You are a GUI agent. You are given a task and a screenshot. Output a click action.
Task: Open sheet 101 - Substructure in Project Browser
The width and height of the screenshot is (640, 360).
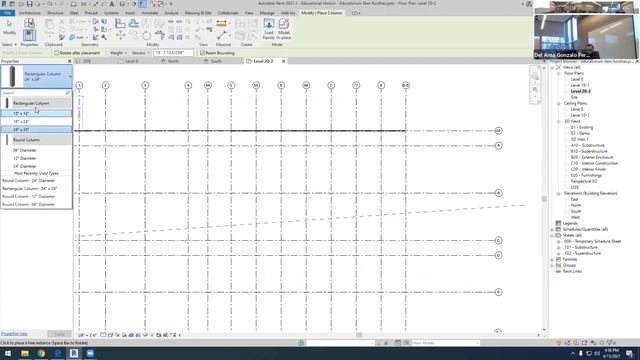coord(580,247)
